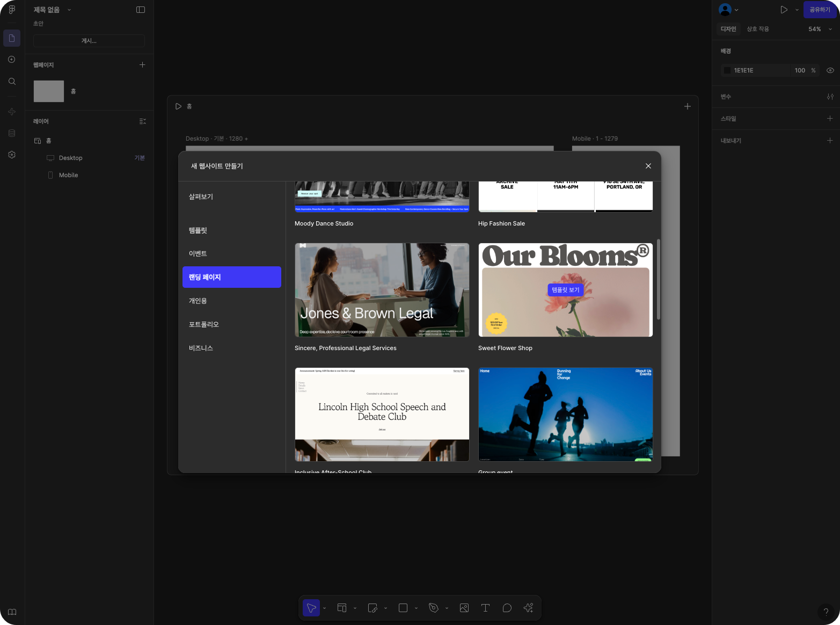Select the Text tool

coord(485,608)
